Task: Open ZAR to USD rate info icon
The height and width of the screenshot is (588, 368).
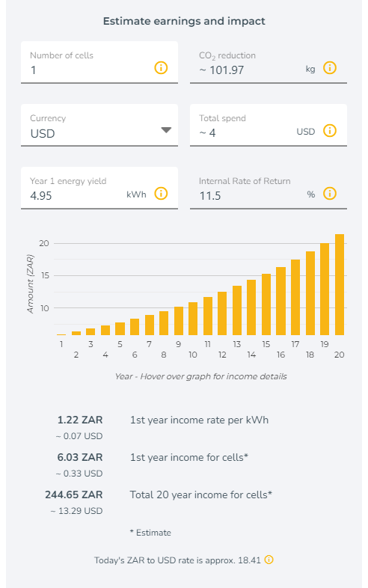Action: coord(269,560)
